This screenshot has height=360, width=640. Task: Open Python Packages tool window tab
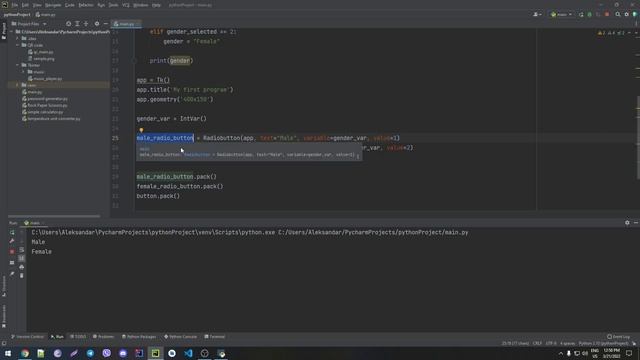click(x=139, y=337)
